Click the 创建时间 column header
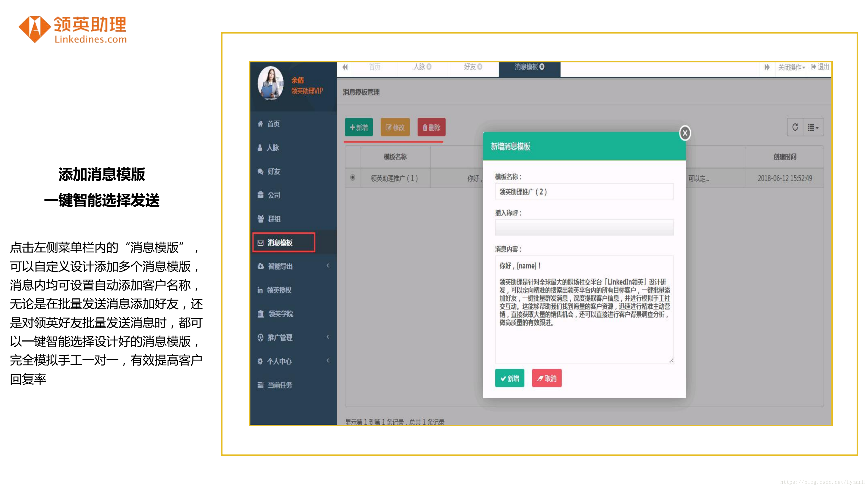Screen dimensions: 868x488 click(x=785, y=157)
